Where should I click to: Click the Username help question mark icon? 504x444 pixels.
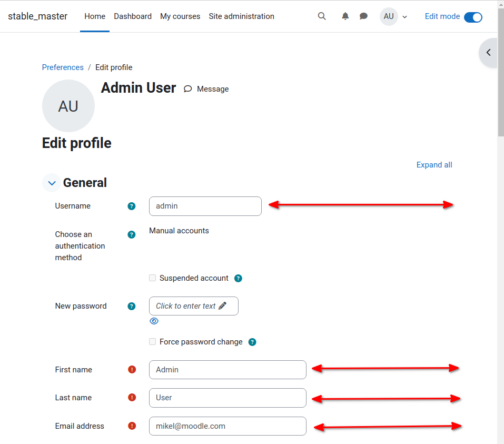[132, 206]
